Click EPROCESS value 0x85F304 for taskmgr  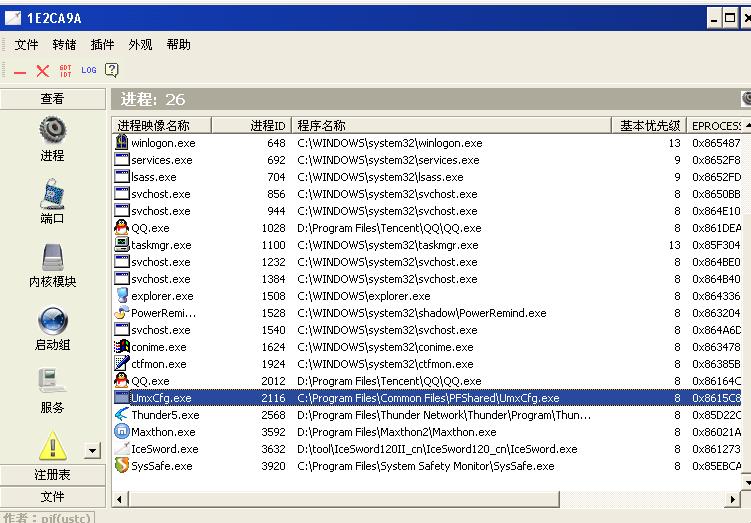[x=716, y=245]
